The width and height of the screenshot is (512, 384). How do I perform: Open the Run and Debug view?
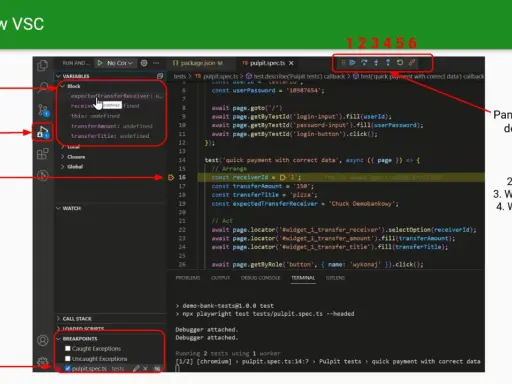click(x=43, y=132)
